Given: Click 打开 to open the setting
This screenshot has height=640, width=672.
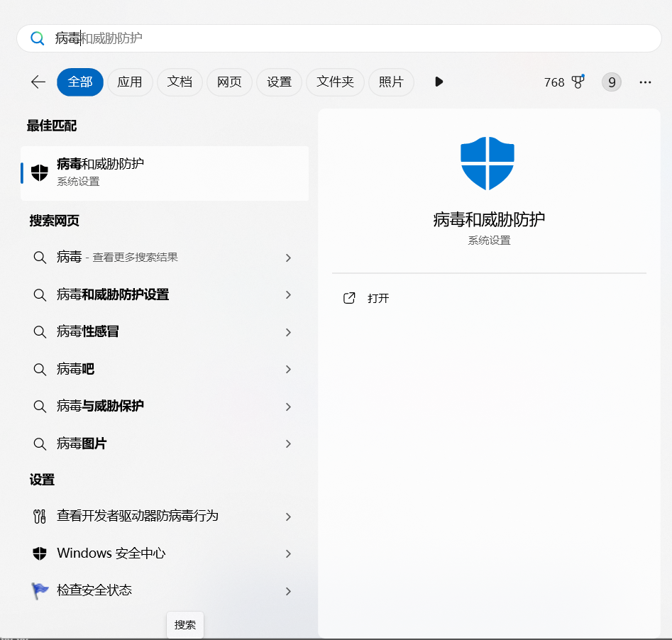Looking at the screenshot, I should (378, 298).
